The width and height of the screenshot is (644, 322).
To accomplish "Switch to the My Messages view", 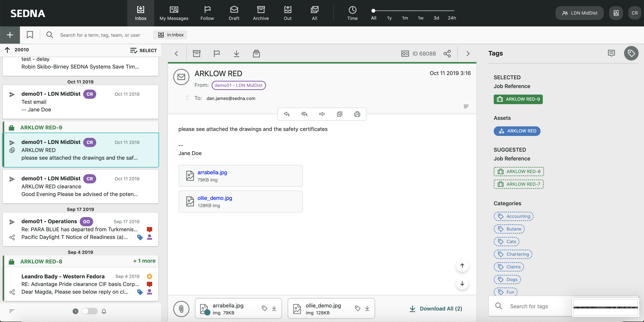I will 174,13.
